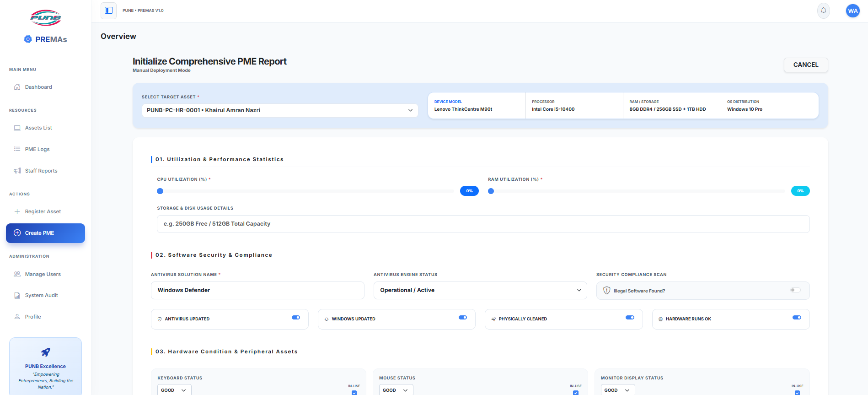Click the PUNB Excellence rocket icon
The height and width of the screenshot is (395, 868).
pyautogui.click(x=46, y=352)
